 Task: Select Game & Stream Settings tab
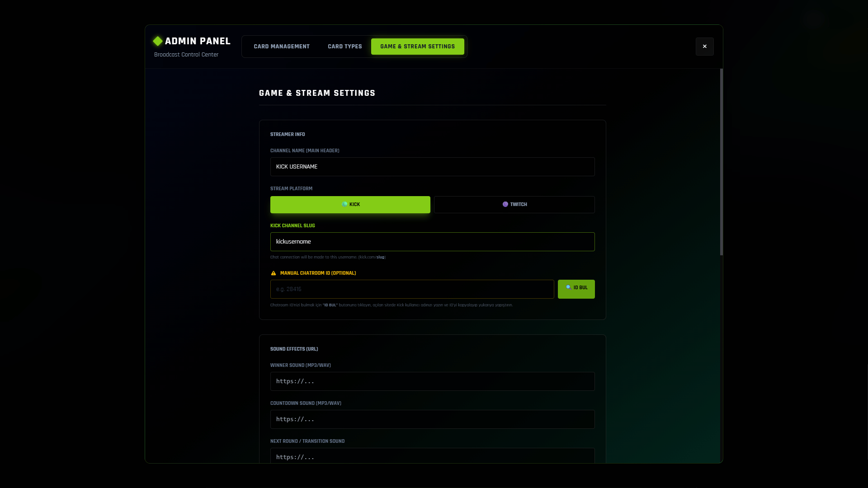(x=417, y=47)
